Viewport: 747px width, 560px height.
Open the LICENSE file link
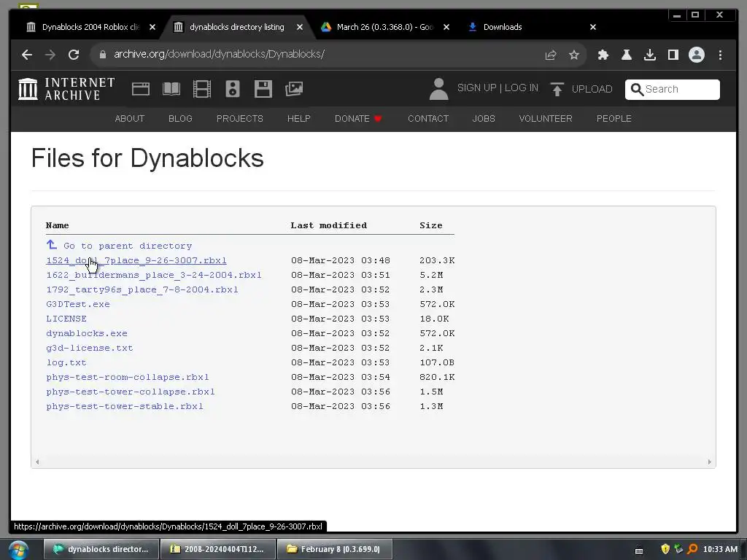[66, 319]
